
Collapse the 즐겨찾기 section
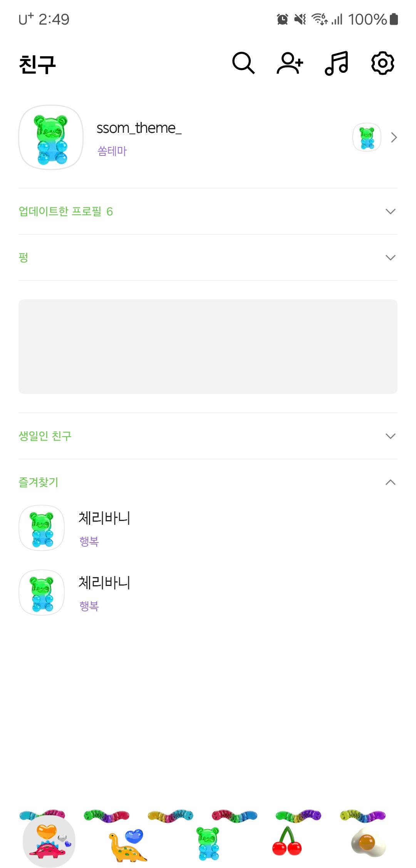(208, 482)
